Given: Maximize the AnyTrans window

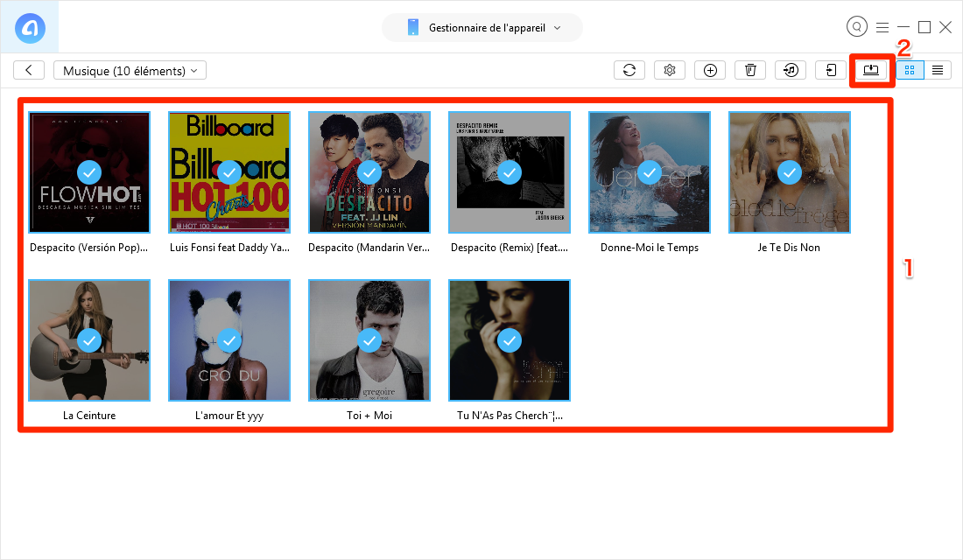Looking at the screenshot, I should pos(924,27).
